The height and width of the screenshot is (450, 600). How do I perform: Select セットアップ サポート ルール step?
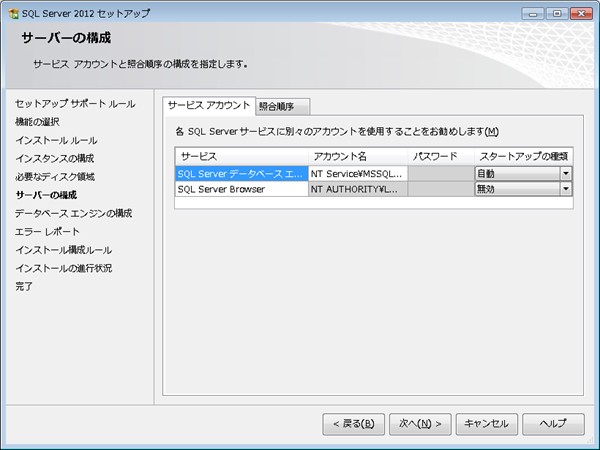pos(75,104)
